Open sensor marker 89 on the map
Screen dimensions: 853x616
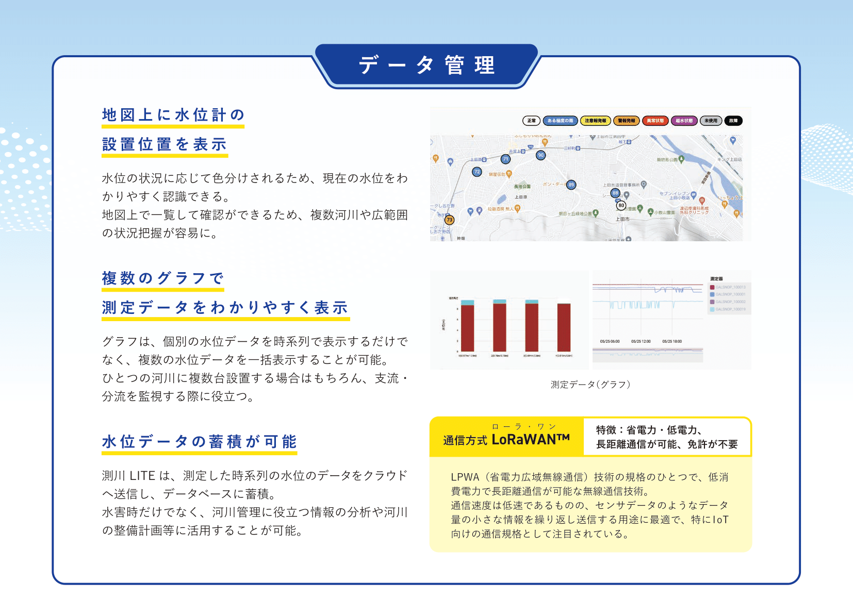pos(571,185)
